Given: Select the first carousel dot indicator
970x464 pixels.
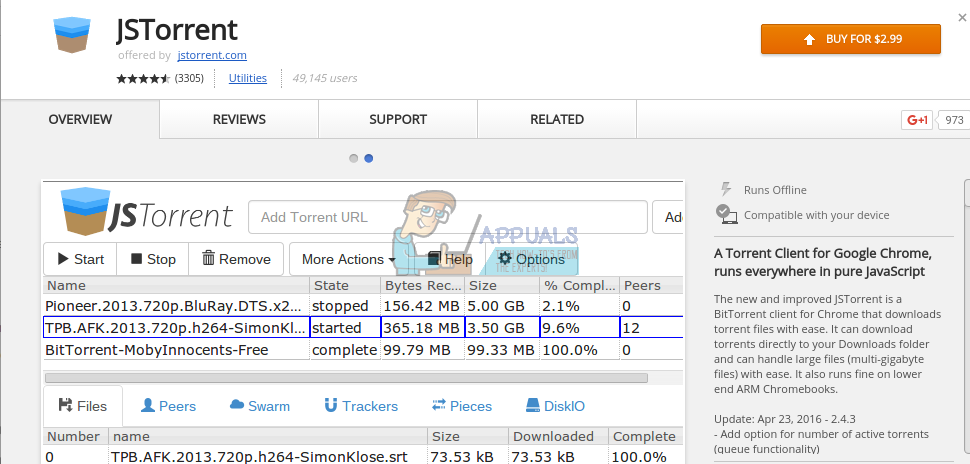Looking at the screenshot, I should point(354,158).
